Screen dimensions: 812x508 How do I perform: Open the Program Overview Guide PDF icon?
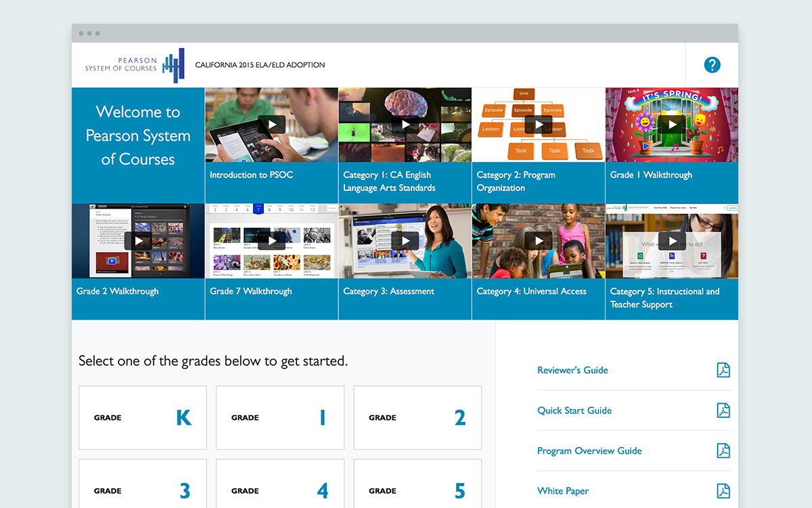click(x=723, y=450)
